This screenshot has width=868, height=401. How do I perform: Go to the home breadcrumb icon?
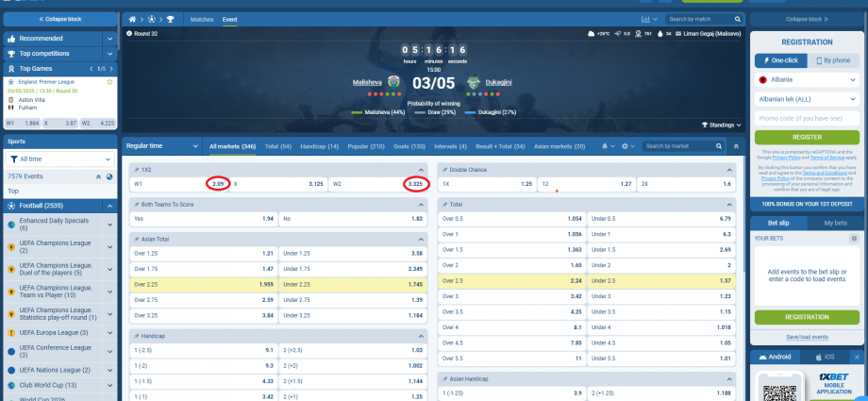tap(132, 20)
